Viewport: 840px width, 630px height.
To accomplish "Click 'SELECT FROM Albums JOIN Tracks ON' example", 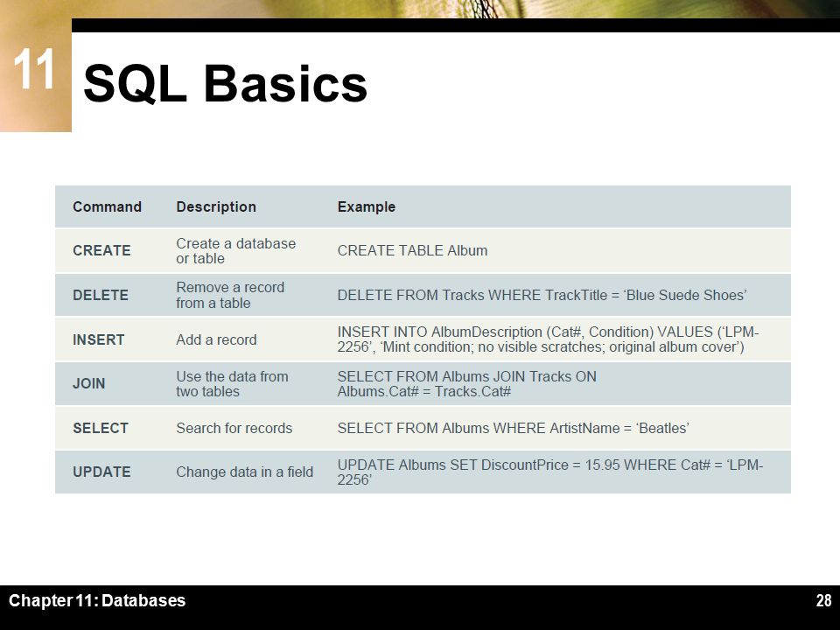I will 467,383.
